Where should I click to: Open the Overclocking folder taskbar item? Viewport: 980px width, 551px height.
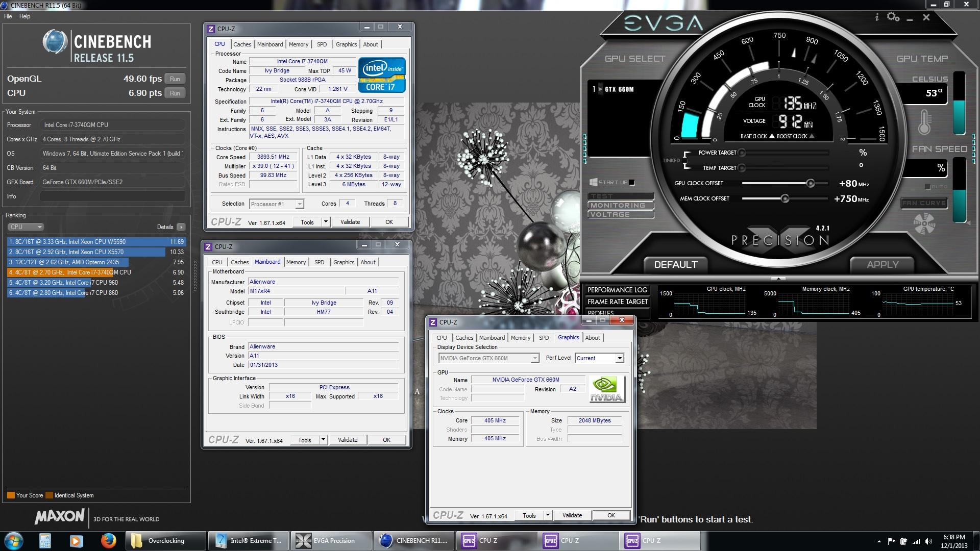(166, 541)
